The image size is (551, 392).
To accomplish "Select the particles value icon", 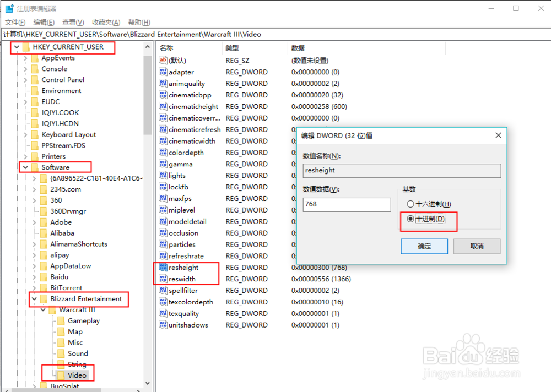I will 163,244.
